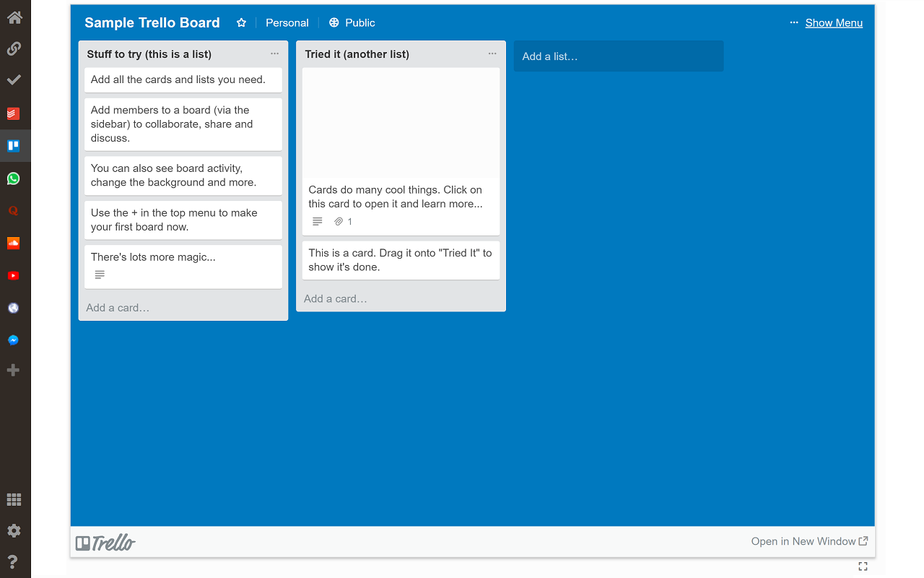The width and height of the screenshot is (924, 578).
Task: Open the board activity card
Action: pyautogui.click(x=183, y=176)
